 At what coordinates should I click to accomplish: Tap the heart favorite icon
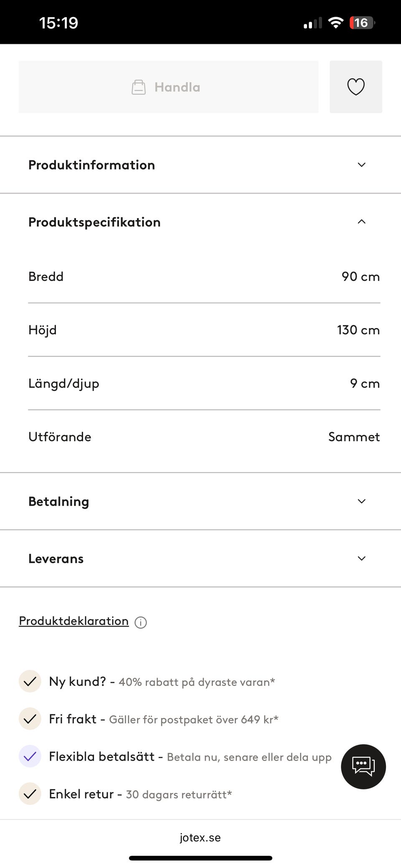[355, 87]
